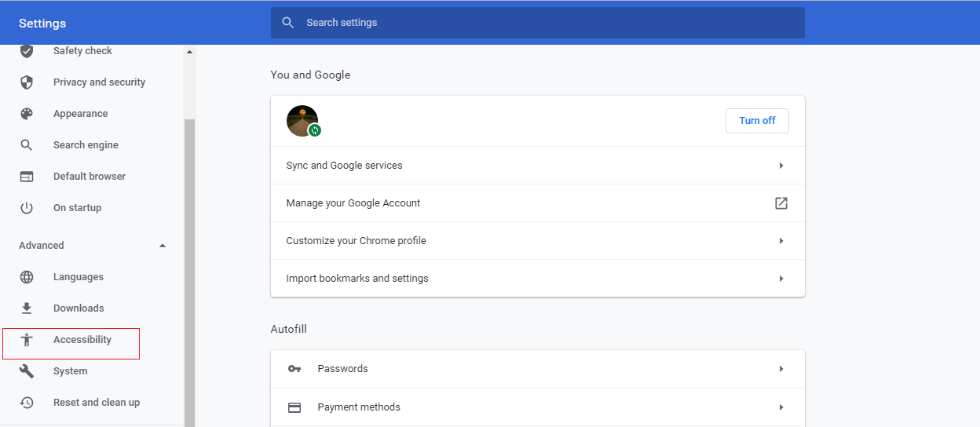Screen dimensions: 980x427
Task: Click the Payment methods card icon
Action: click(x=294, y=407)
